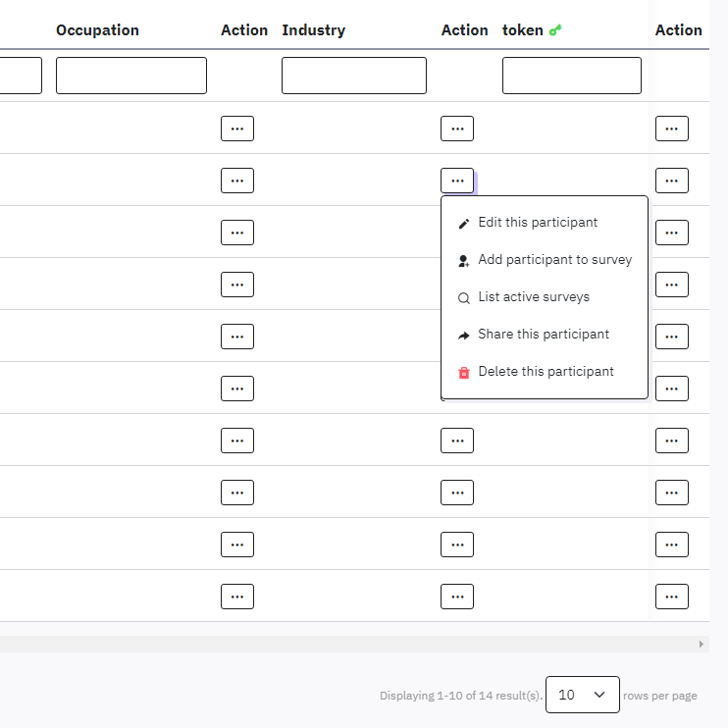
Task: Click the right arrow of horizontal scrollbar
Action: (701, 644)
